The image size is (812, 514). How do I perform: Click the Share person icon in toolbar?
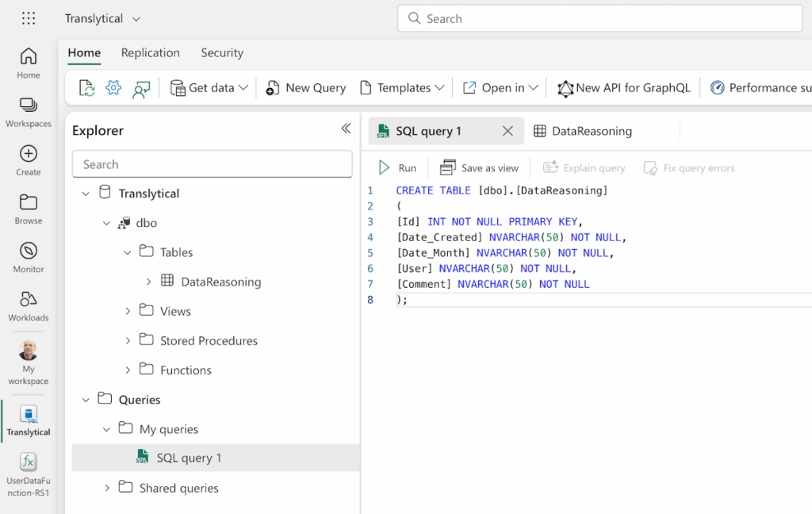[x=140, y=88]
